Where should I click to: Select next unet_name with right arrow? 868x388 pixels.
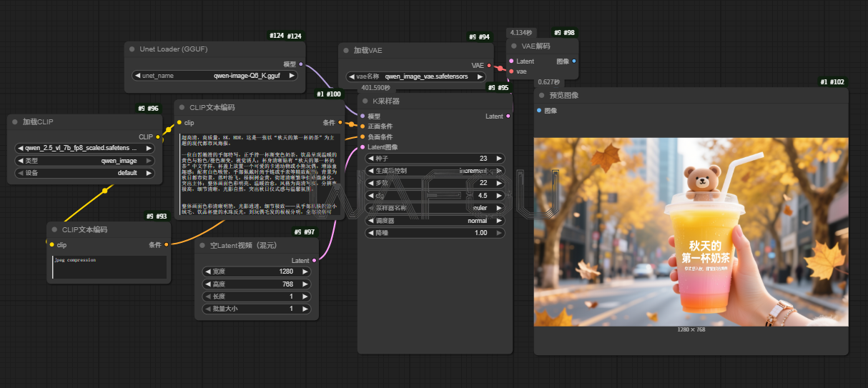(292, 75)
